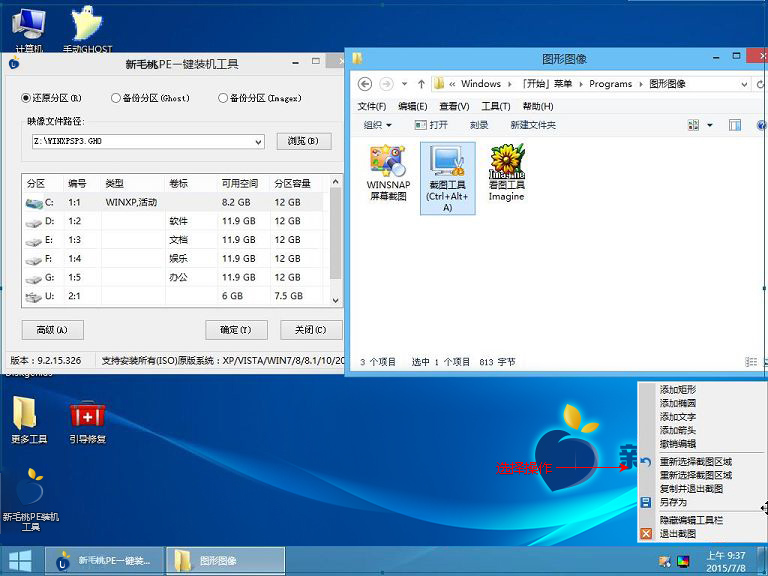Select the 备份分区(Ghost) radio button
This screenshot has width=768, height=576.
(116, 98)
